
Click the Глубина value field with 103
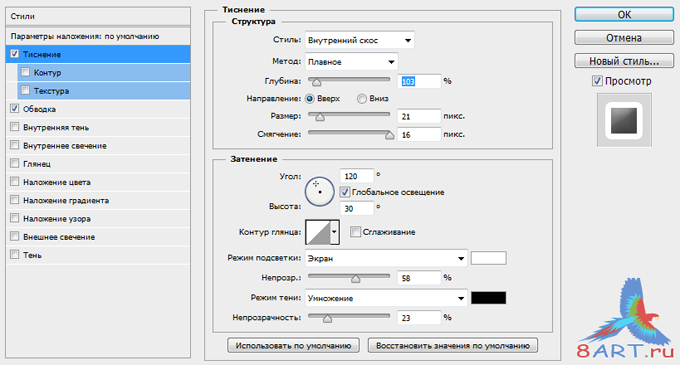tap(419, 81)
